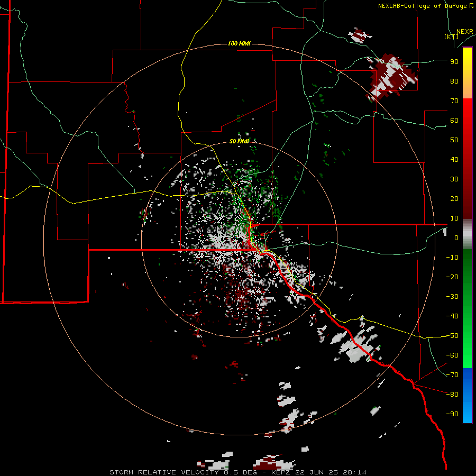Click the 20 value on the velocity scale
This screenshot has width=476, height=476.
(454, 199)
